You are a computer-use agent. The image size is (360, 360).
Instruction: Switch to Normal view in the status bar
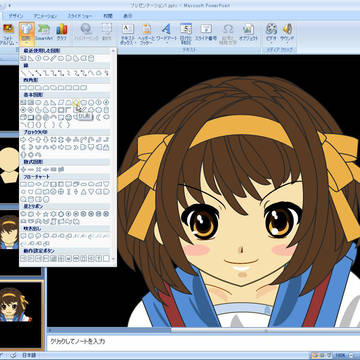pyautogui.click(x=315, y=355)
